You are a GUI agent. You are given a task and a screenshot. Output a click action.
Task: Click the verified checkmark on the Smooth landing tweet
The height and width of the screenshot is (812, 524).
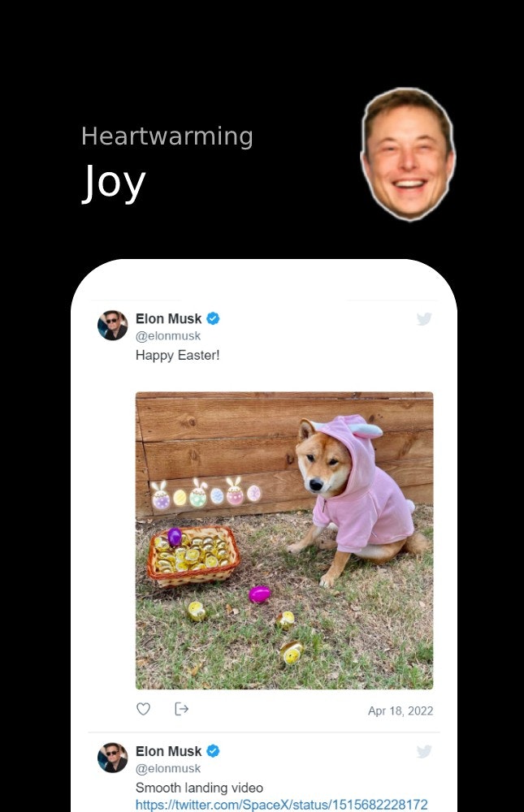click(211, 751)
